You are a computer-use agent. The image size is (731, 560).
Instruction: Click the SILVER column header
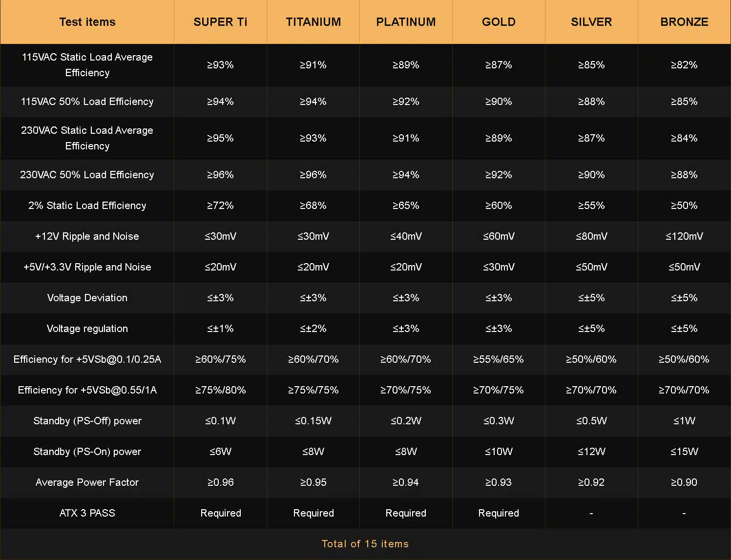pyautogui.click(x=591, y=22)
